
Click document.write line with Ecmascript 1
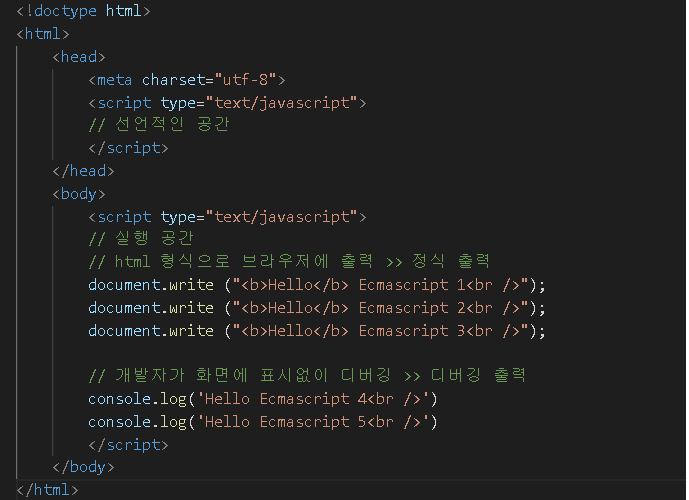317,285
